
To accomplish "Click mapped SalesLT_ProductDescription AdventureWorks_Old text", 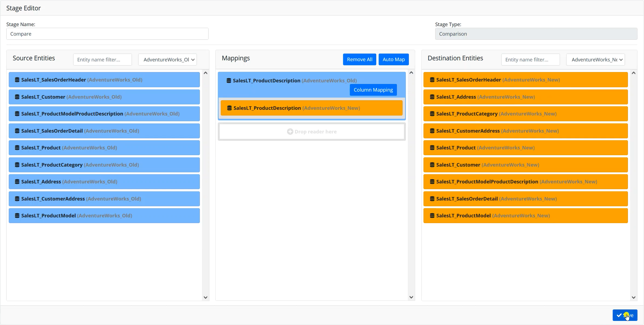I will point(295,80).
